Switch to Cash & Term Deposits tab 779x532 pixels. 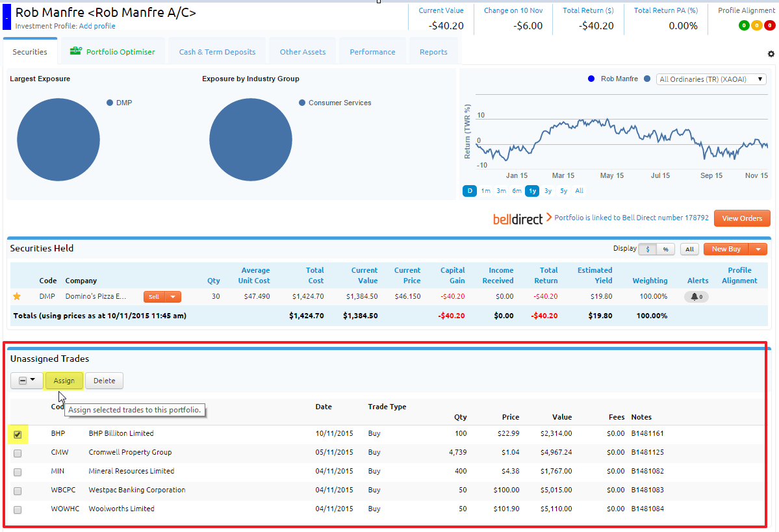(x=217, y=52)
